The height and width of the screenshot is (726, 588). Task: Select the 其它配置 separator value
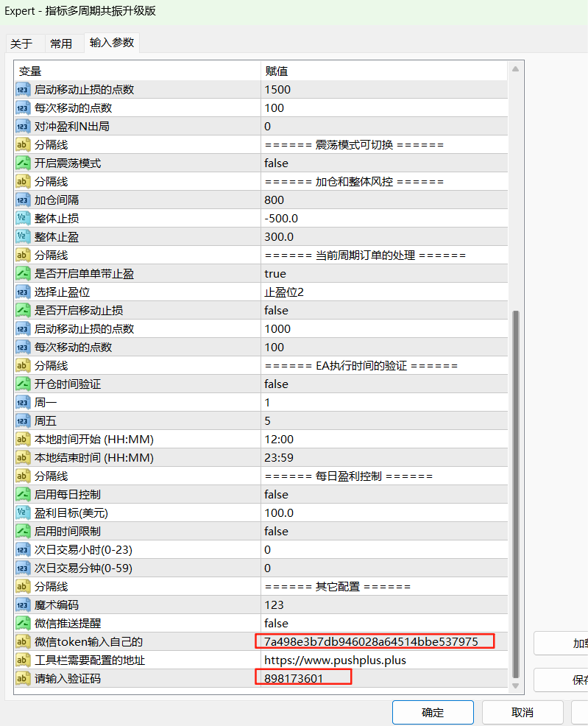384,587
